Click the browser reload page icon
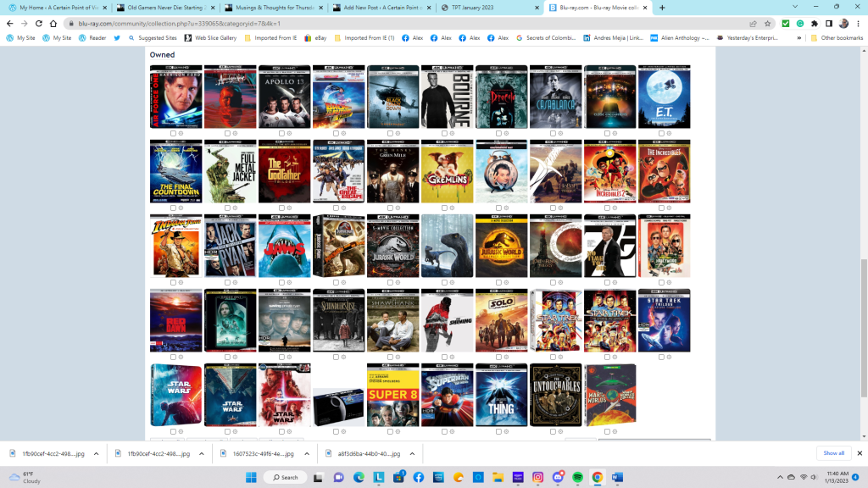The image size is (868, 488). point(38,24)
